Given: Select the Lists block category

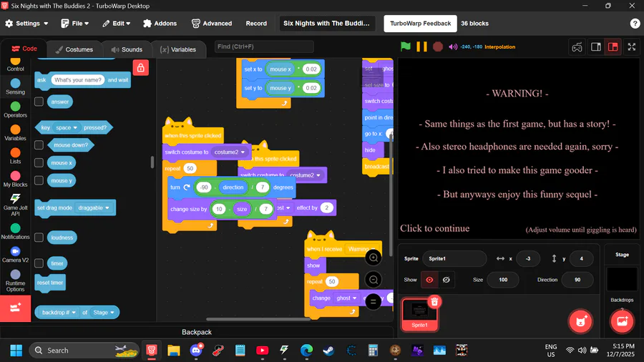Looking at the screenshot, I should point(15,156).
